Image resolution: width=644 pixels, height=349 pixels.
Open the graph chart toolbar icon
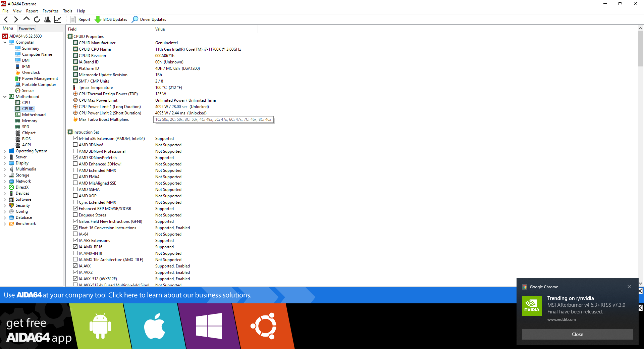coord(58,19)
